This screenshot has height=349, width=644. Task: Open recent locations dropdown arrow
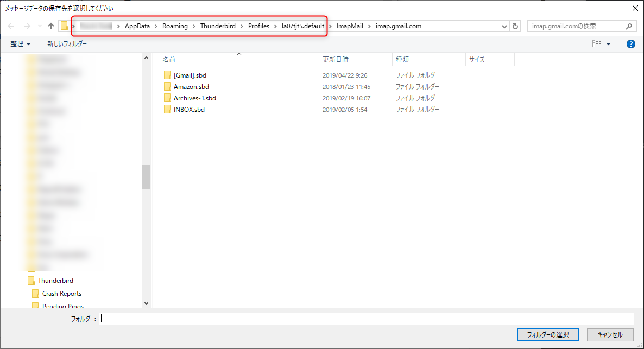point(40,26)
